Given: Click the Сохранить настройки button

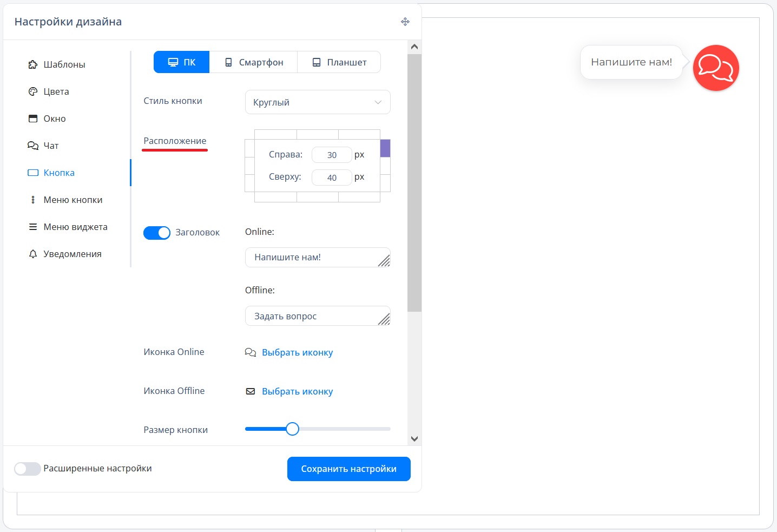Looking at the screenshot, I should coord(348,469).
